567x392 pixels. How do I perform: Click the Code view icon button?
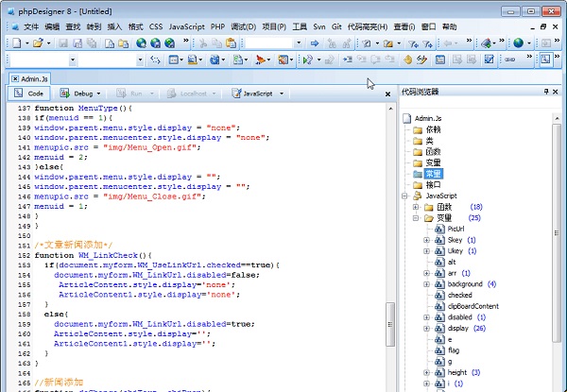(19, 94)
